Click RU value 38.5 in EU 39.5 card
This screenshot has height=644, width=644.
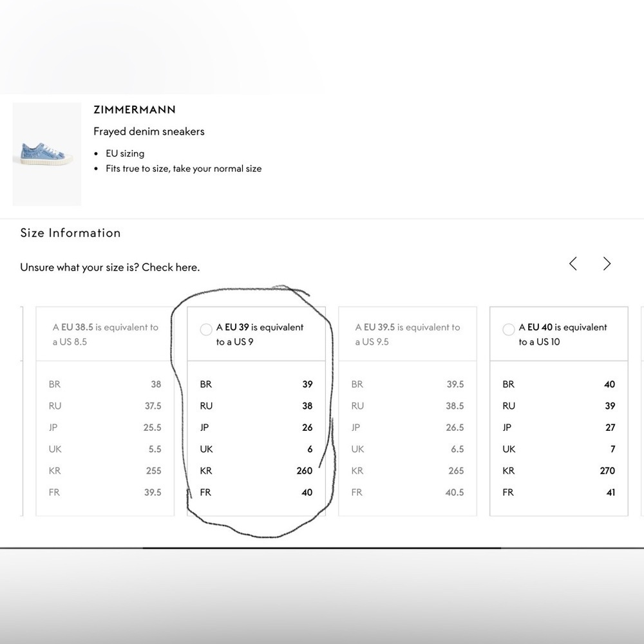tap(455, 406)
